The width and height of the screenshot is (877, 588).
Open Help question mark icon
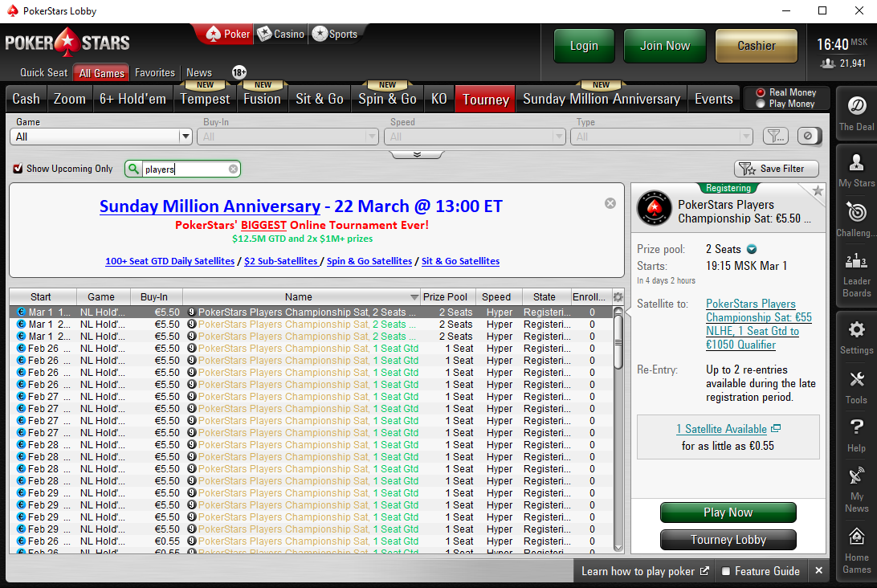pos(856,435)
